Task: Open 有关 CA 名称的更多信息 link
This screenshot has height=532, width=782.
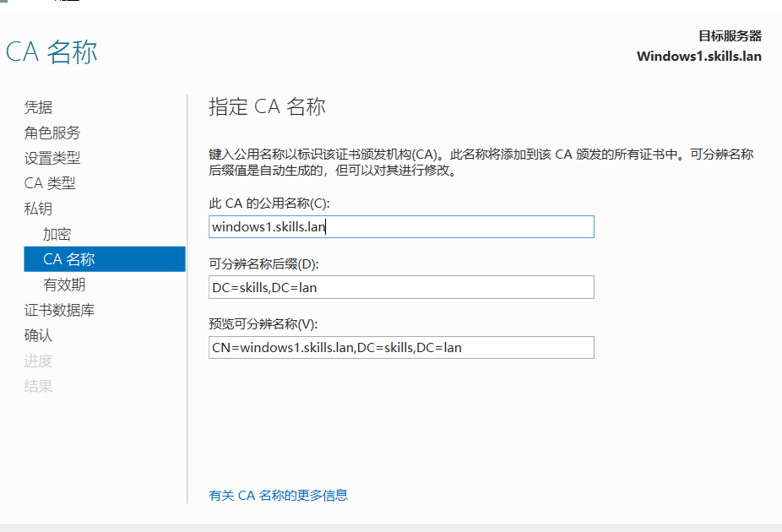Action: click(278, 496)
